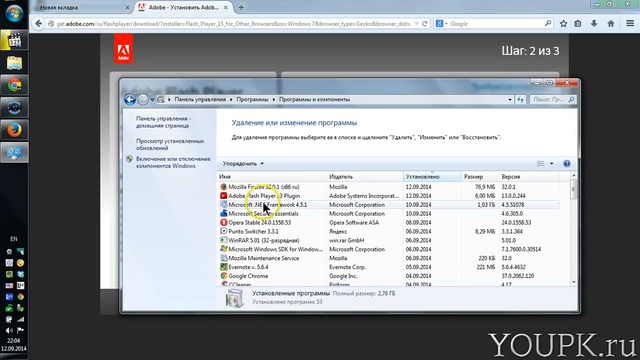The height and width of the screenshot is (360, 640).
Task: Click Панель управления breadcrumb
Action: pyautogui.click(x=200, y=99)
